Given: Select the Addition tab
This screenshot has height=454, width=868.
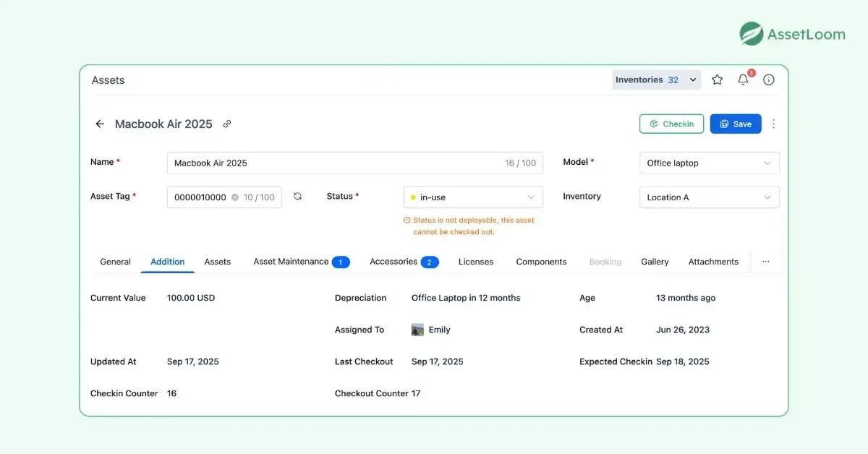Looking at the screenshot, I should pos(168,262).
